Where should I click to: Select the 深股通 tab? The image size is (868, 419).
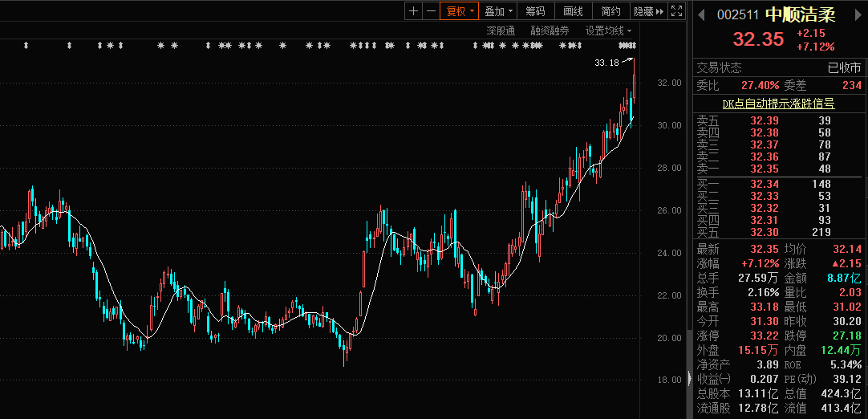pos(501,31)
